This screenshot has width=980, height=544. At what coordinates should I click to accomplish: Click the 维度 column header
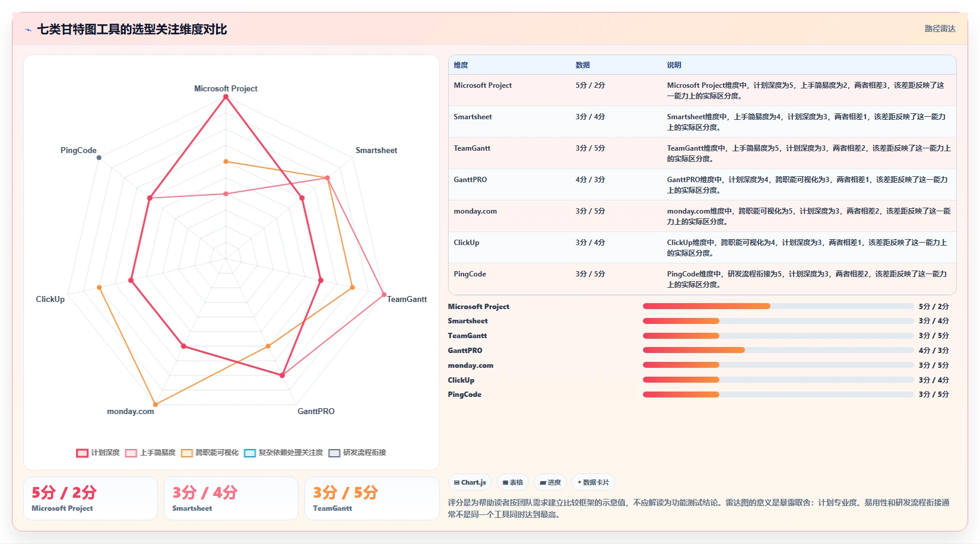[461, 65]
